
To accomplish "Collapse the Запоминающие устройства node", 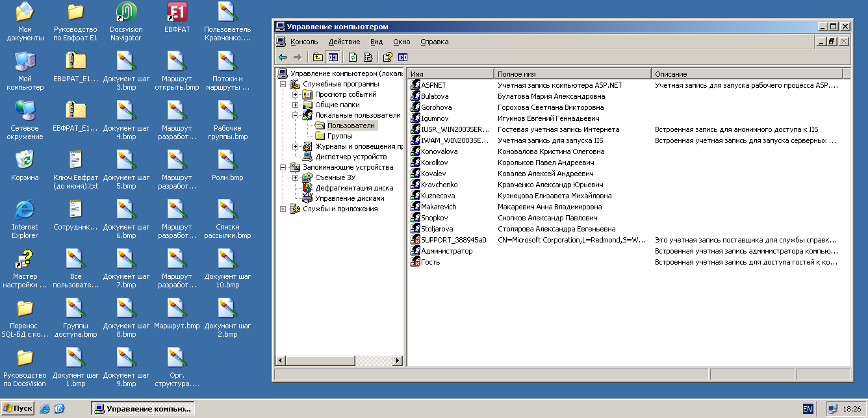I will click(283, 167).
